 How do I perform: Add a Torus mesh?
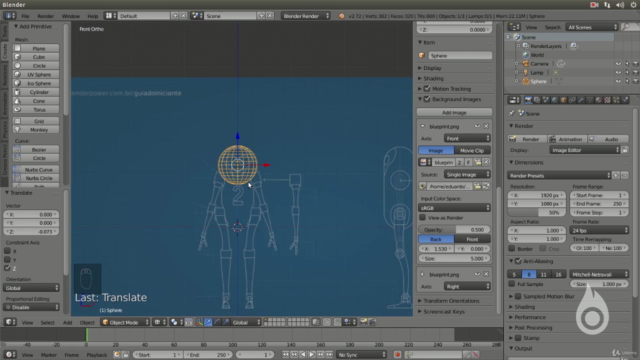pyautogui.click(x=36, y=109)
